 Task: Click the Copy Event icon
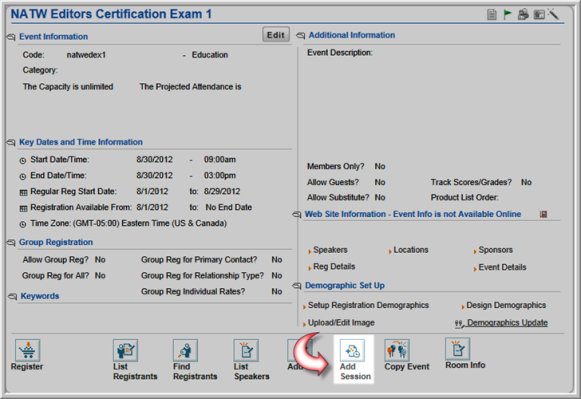coord(397,350)
